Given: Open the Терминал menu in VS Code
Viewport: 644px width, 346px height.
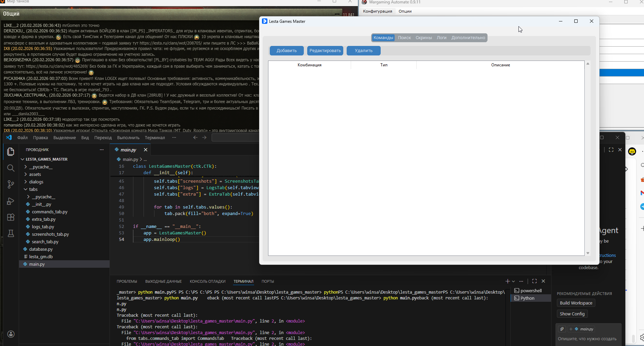Looking at the screenshot, I should tap(154, 138).
